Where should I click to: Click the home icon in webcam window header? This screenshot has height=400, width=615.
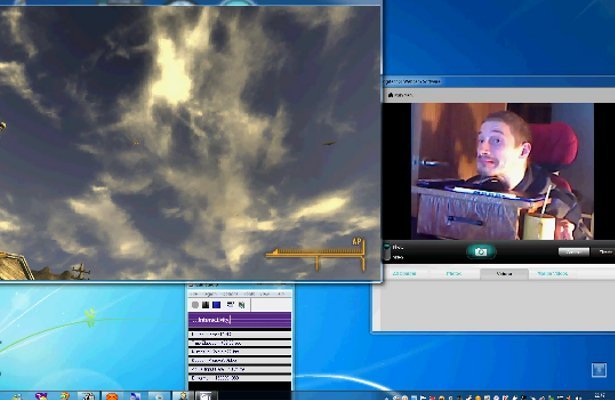[390, 95]
